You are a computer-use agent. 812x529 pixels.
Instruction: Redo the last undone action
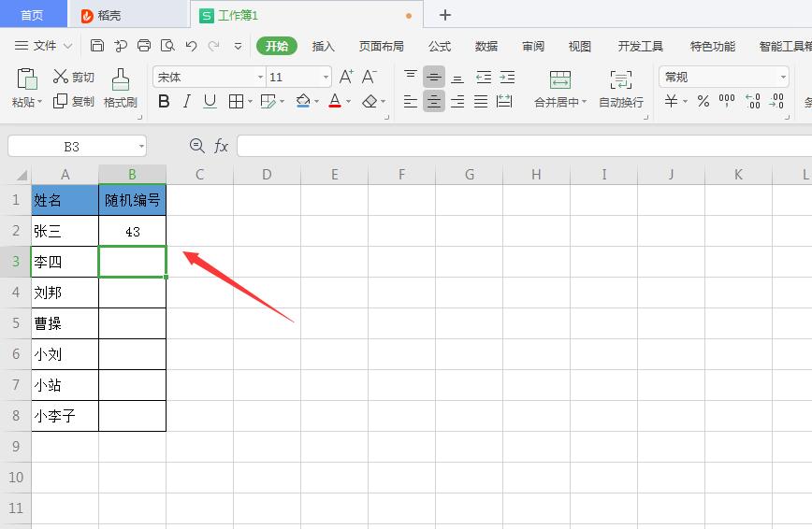coord(213,46)
